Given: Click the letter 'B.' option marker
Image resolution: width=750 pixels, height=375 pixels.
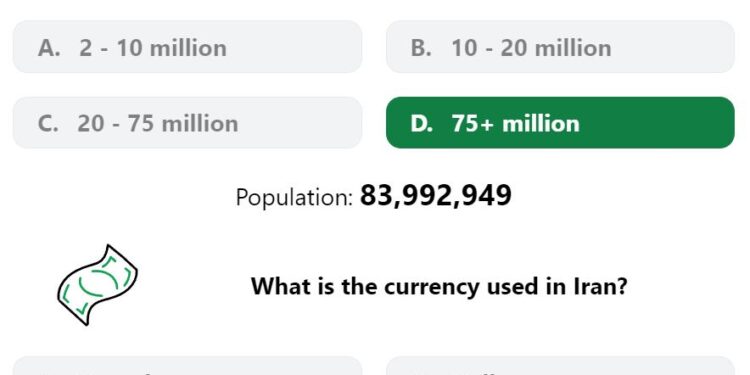Looking at the screenshot, I should point(421,48).
